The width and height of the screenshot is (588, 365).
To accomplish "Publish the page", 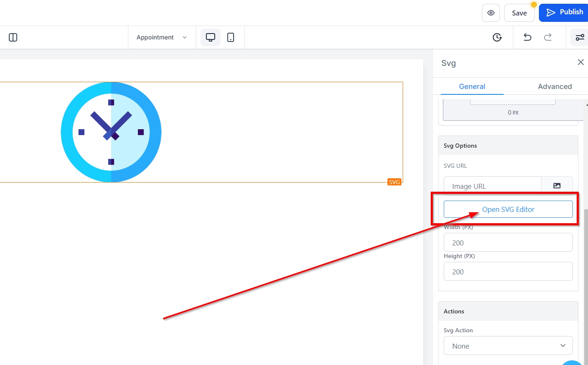I will tap(565, 12).
